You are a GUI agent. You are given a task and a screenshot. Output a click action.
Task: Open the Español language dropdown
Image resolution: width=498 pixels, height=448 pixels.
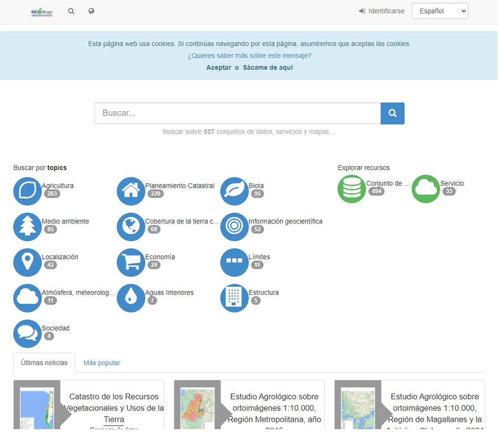point(439,11)
